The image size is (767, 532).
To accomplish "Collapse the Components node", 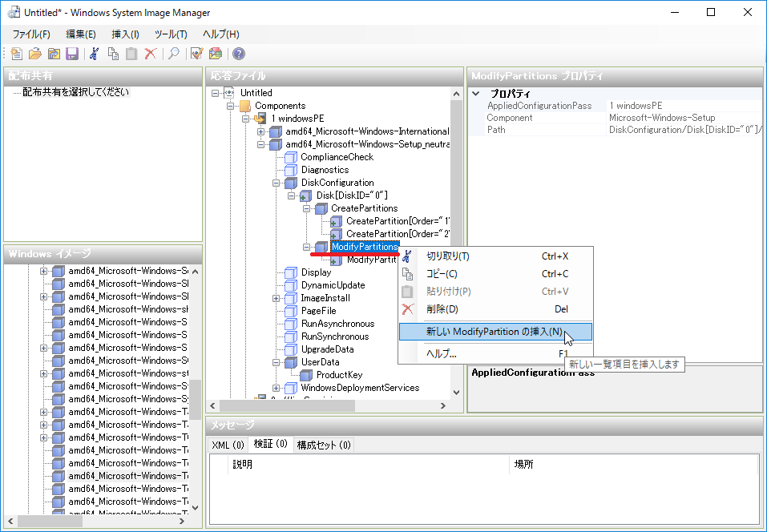I will [230, 106].
